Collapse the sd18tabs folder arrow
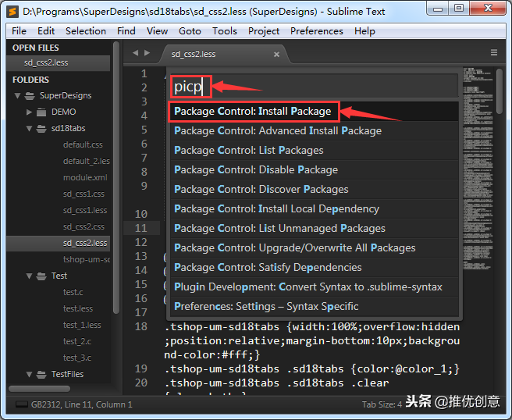The width and height of the screenshot is (512, 420). pyautogui.click(x=29, y=128)
